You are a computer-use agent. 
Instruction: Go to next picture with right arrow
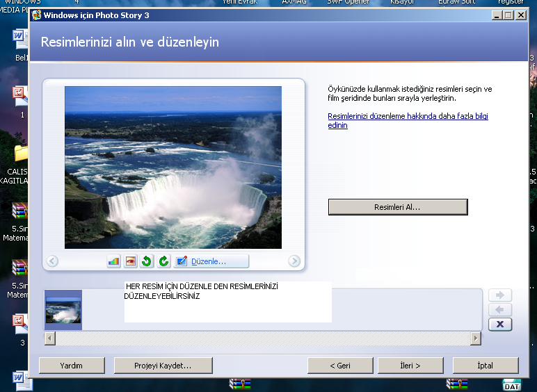click(x=294, y=261)
